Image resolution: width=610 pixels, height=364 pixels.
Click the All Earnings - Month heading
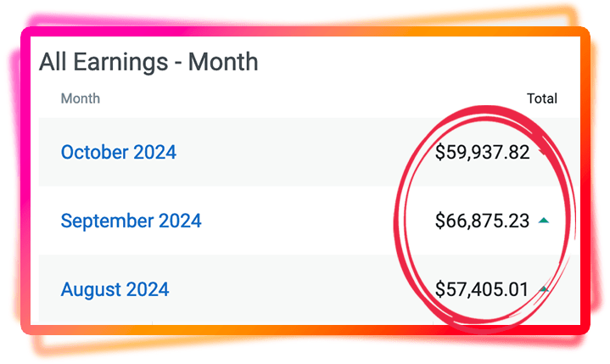tap(148, 62)
